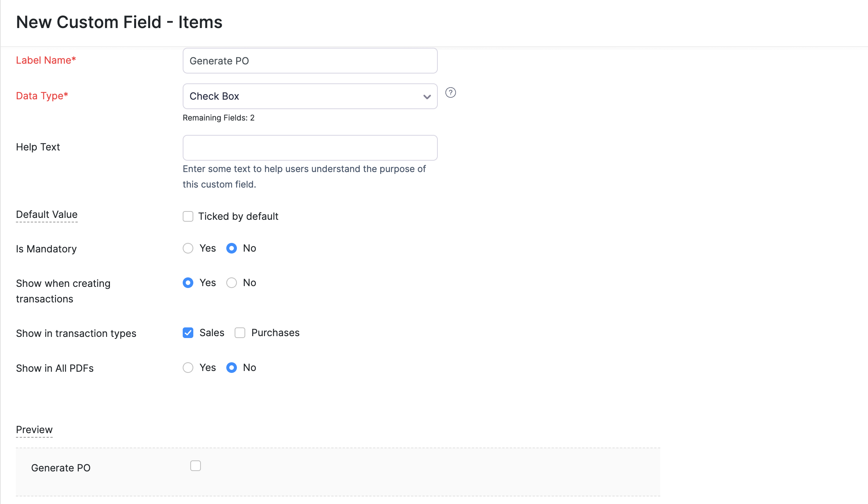The height and width of the screenshot is (504, 868).
Task: Click the Help Text input field
Action: pos(309,148)
